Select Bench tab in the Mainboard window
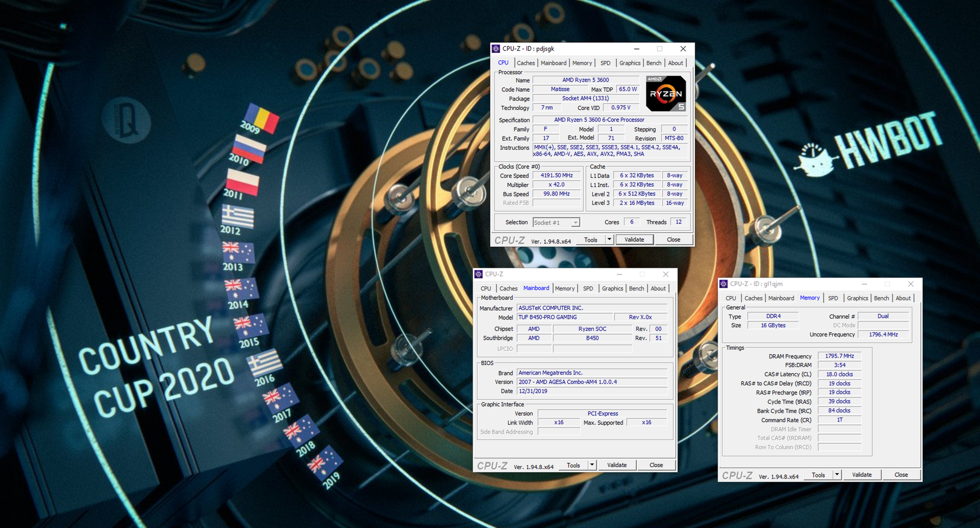 [x=636, y=289]
